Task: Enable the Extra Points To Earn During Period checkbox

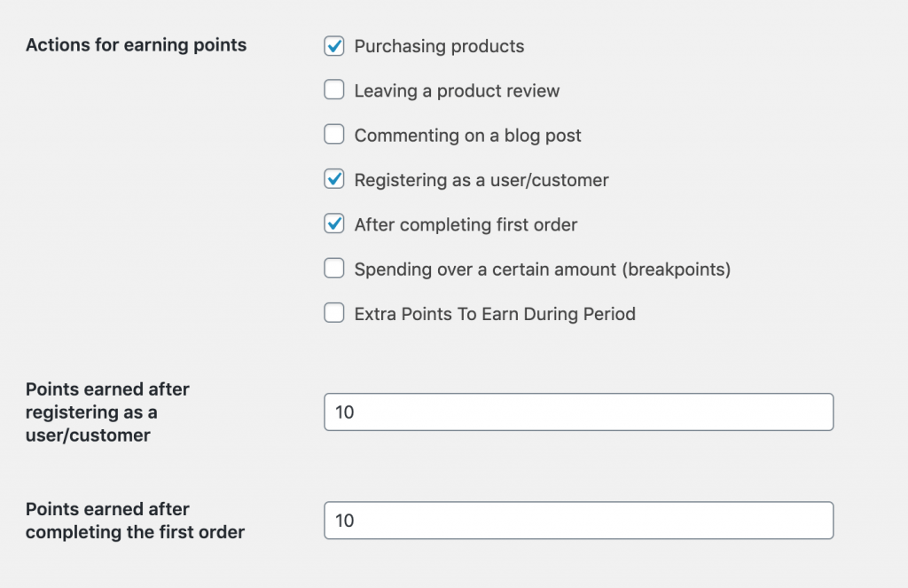Action: 334,313
